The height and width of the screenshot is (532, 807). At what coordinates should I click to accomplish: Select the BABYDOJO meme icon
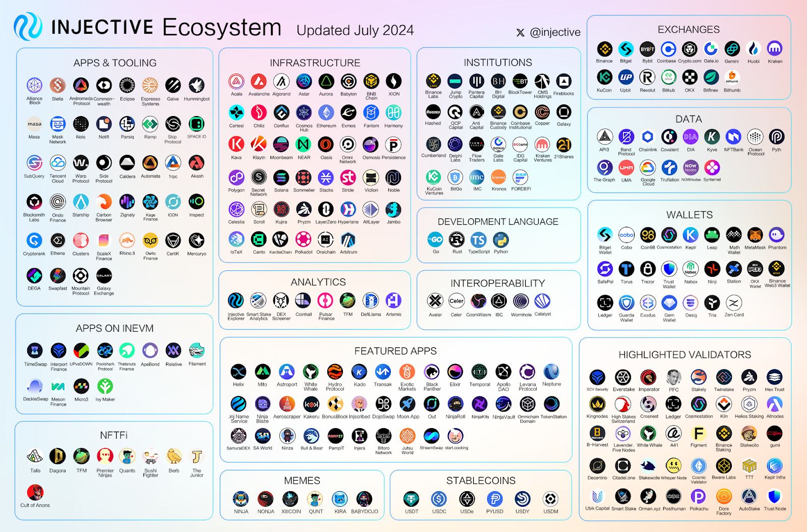pyautogui.click(x=364, y=499)
